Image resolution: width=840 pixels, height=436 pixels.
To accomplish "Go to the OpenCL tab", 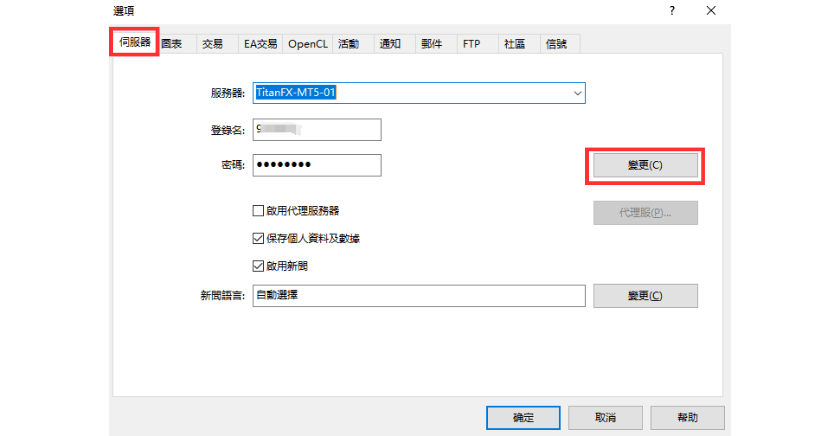I will [307, 44].
